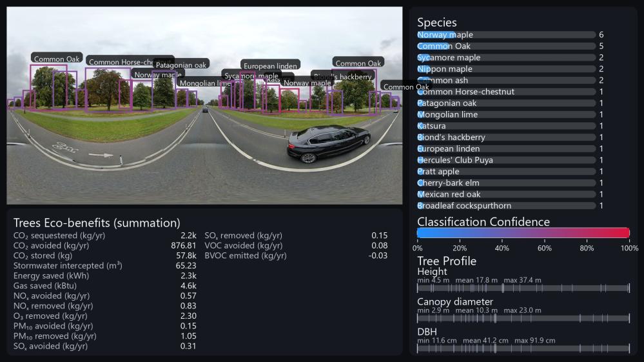
Task: Click the DBH distribution strip
Action: coord(523,348)
